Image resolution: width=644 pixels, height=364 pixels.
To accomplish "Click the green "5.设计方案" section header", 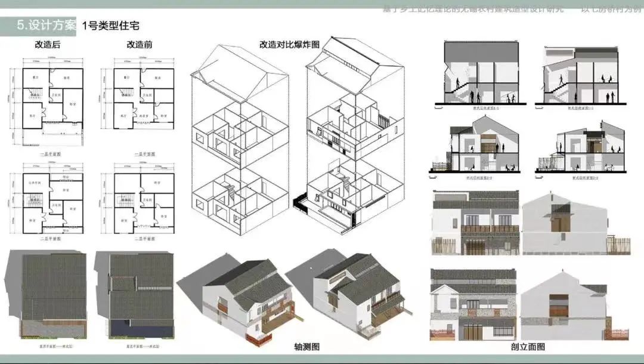I will 47,26.
